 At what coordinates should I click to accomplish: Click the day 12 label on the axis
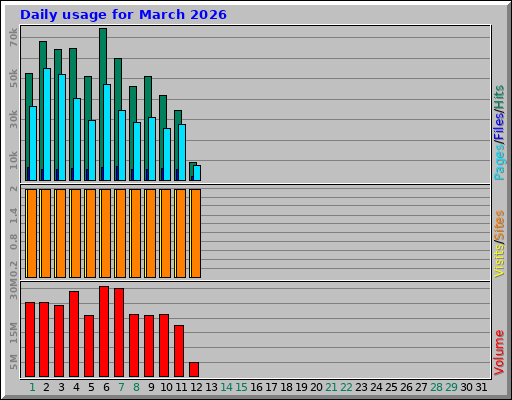196,387
